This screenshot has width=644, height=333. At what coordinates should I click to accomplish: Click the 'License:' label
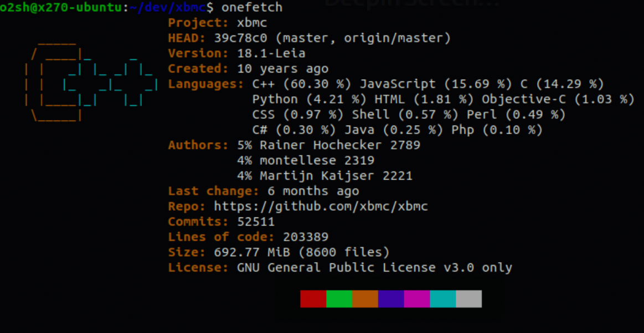click(x=198, y=268)
